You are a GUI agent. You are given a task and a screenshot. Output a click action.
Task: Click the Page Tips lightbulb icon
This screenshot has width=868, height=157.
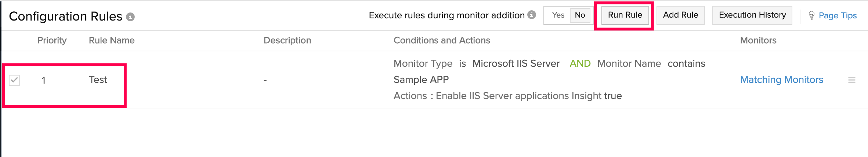tap(811, 15)
